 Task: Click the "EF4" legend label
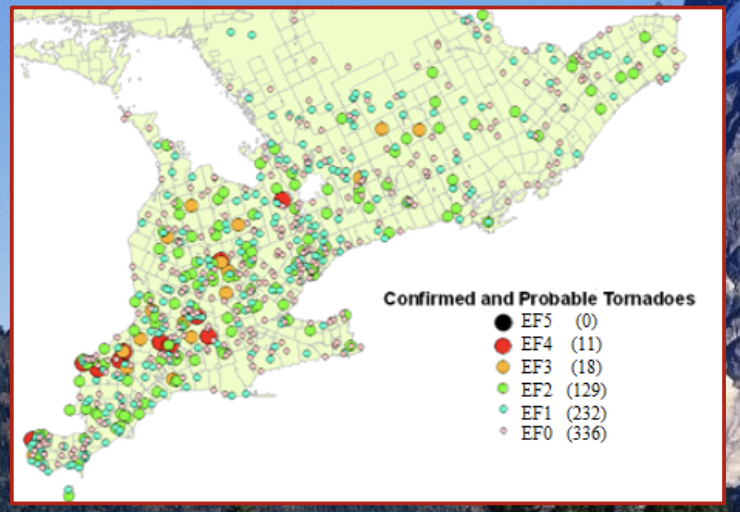pos(536,344)
